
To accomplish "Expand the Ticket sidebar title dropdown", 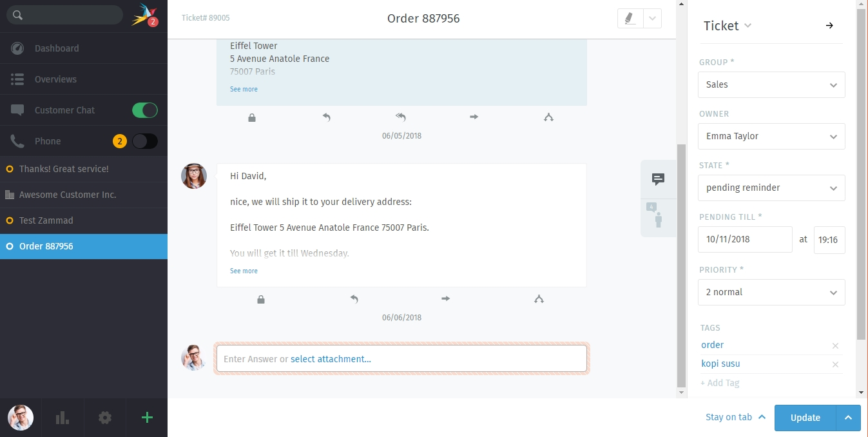I will click(x=747, y=26).
